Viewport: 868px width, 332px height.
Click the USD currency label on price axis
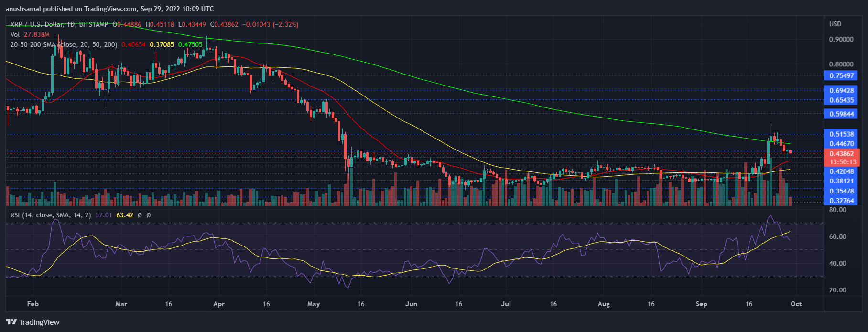coord(835,24)
